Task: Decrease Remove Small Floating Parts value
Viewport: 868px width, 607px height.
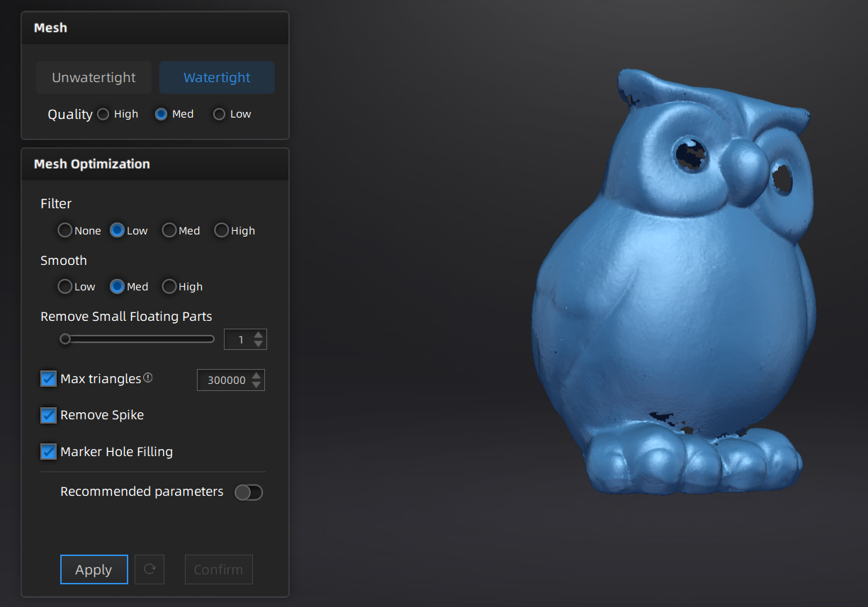Action: (259, 344)
